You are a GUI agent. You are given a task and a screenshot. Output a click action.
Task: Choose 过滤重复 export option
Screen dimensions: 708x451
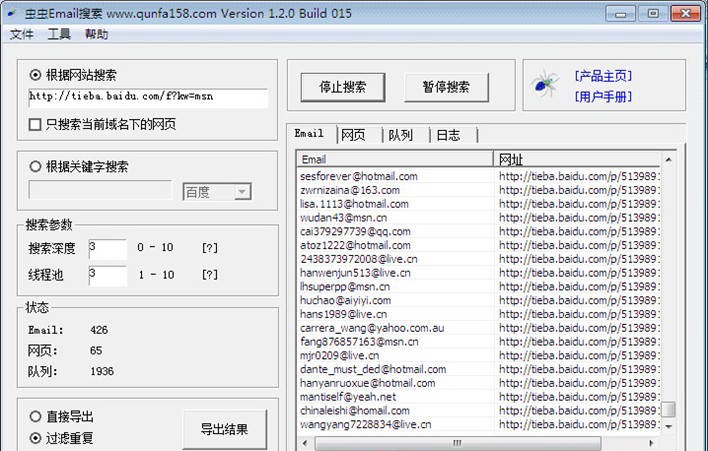click(37, 438)
